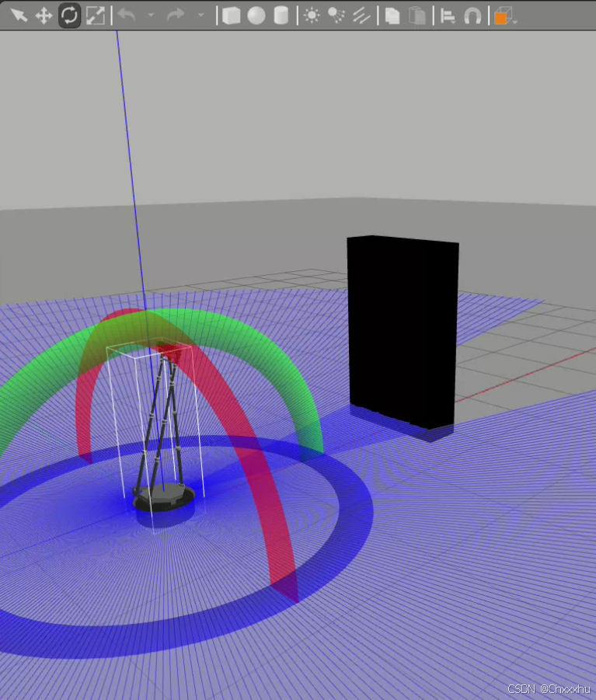Viewport: 596px width, 700px height.
Task: Add a point light
Action: point(312,16)
